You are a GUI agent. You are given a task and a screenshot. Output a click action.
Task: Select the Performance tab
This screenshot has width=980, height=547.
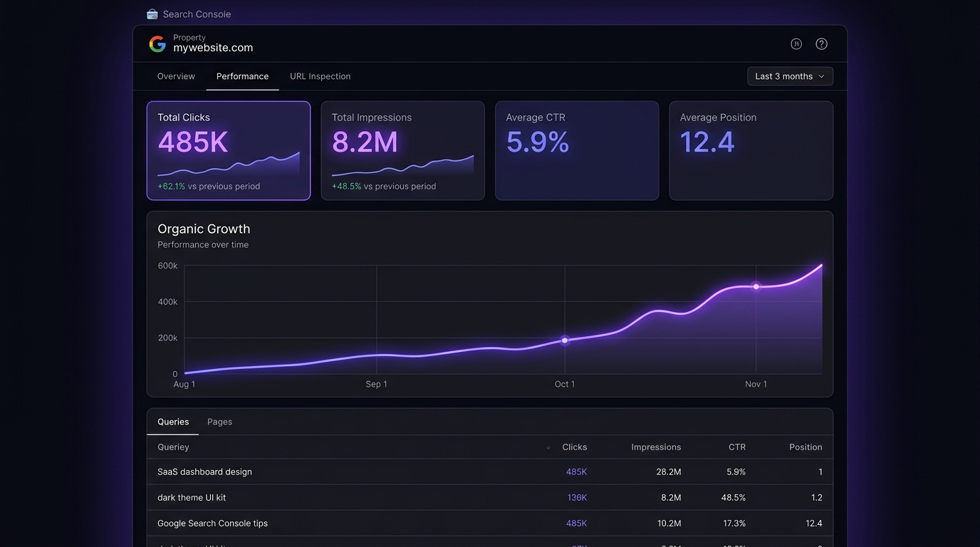(242, 76)
